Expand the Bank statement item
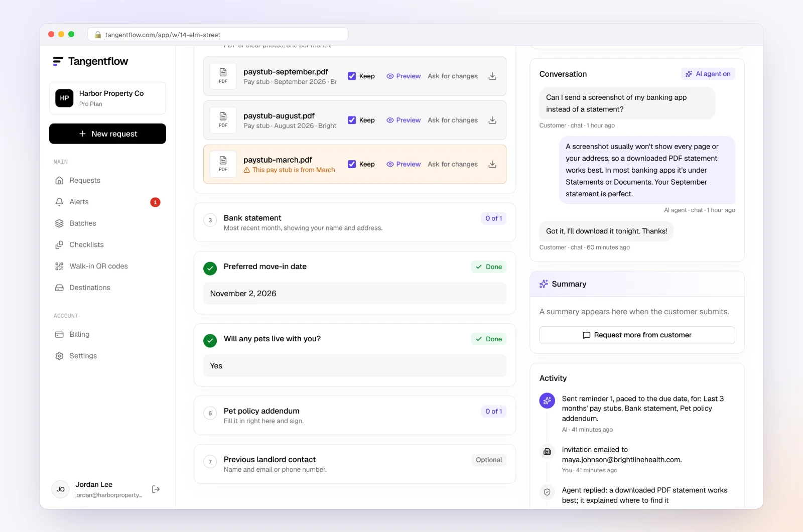 (x=355, y=222)
